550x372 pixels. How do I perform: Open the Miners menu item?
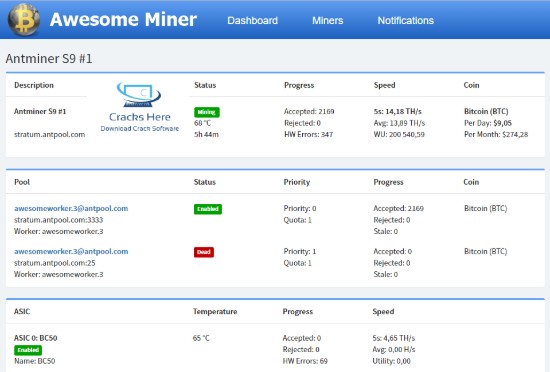(328, 21)
